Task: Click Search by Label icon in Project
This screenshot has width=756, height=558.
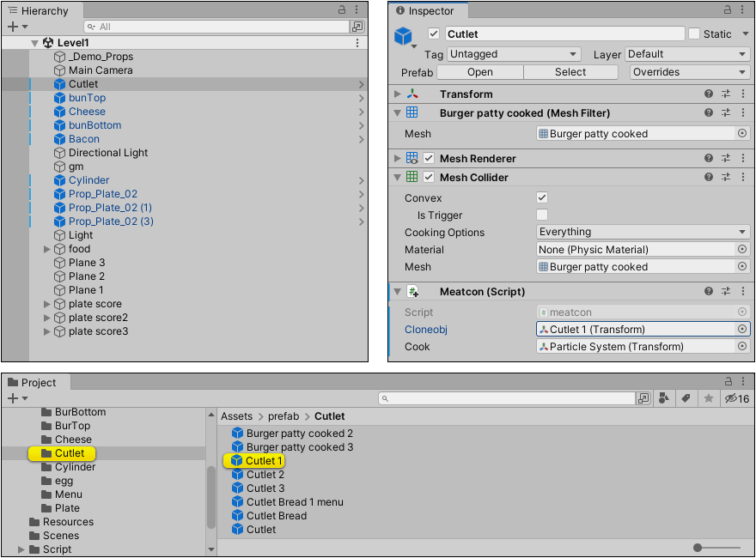Action: point(686,398)
